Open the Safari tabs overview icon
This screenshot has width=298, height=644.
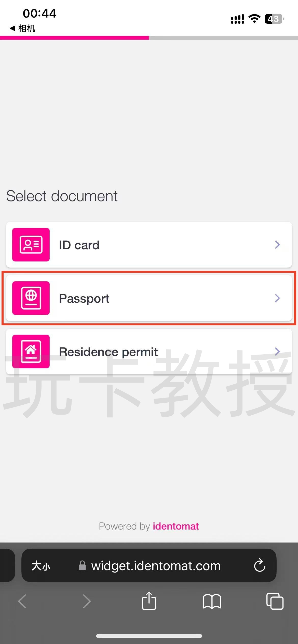[x=275, y=601]
